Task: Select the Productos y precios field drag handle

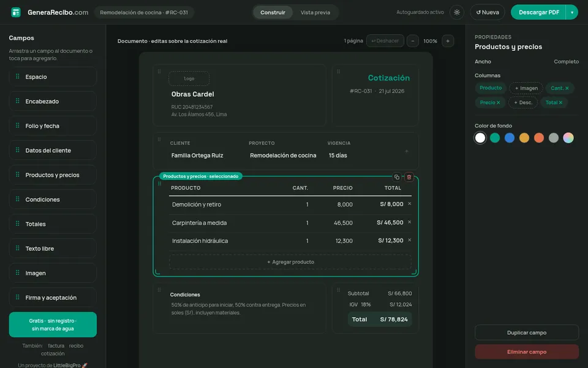Action: click(x=17, y=175)
